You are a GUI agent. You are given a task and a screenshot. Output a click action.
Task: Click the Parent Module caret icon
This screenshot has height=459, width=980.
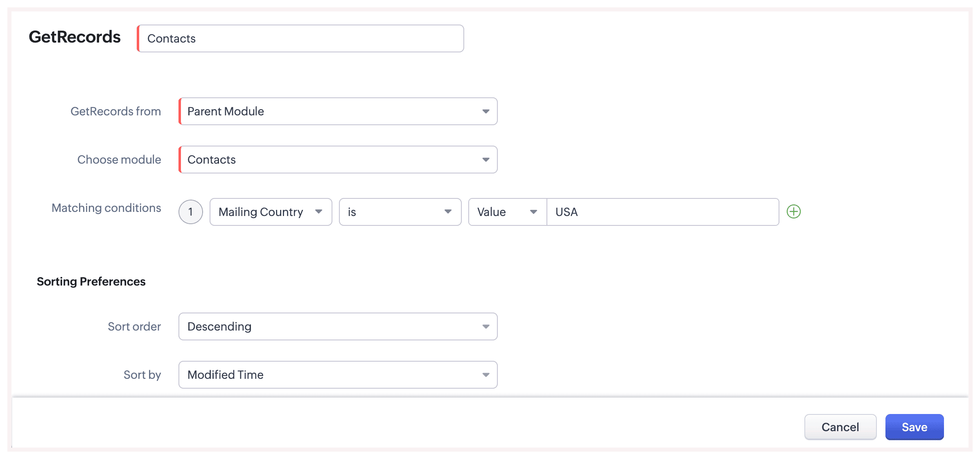[486, 111]
